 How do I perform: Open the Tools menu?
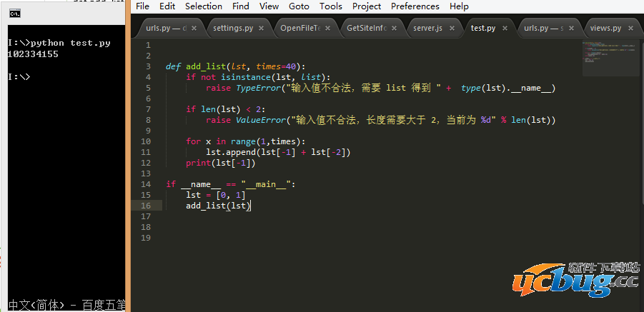(330, 6)
